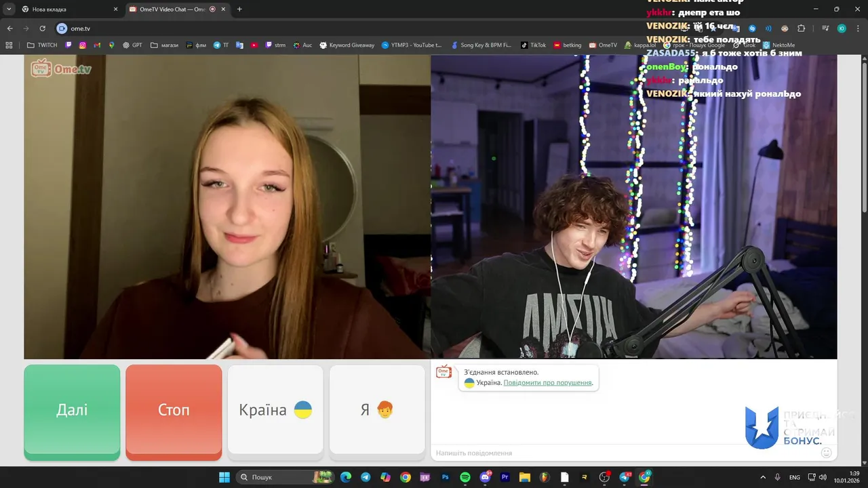Image resolution: width=868 pixels, height=488 pixels.
Task: Open Google Chrome from taskbar
Action: 406,477
